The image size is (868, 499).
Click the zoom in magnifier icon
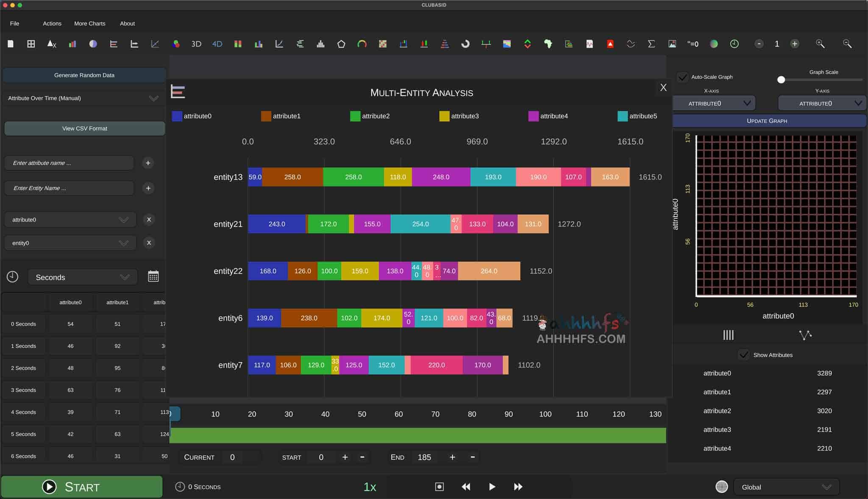pyautogui.click(x=820, y=44)
